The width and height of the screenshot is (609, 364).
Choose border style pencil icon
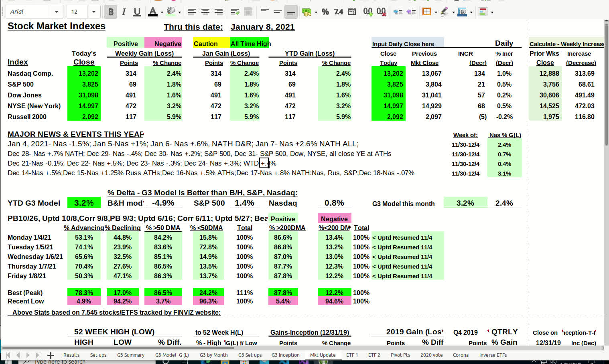coord(445,12)
